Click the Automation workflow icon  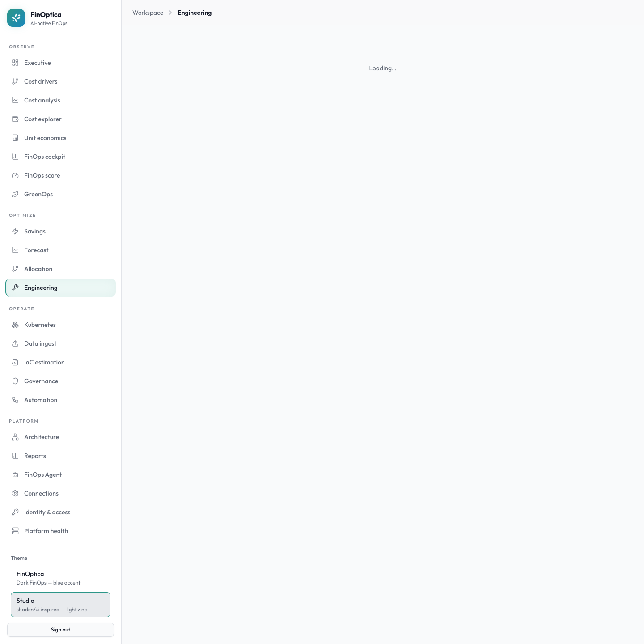tap(15, 400)
